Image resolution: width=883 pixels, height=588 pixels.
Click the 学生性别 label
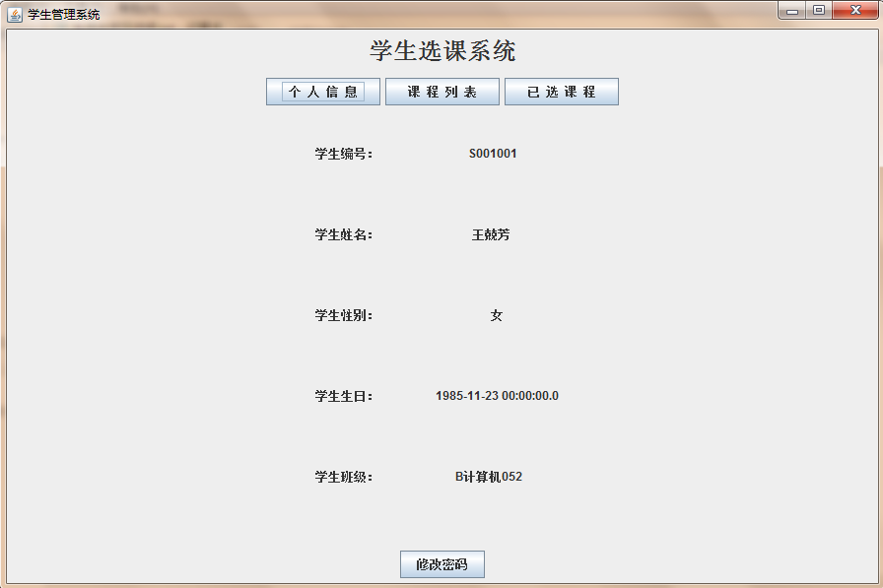(x=344, y=315)
